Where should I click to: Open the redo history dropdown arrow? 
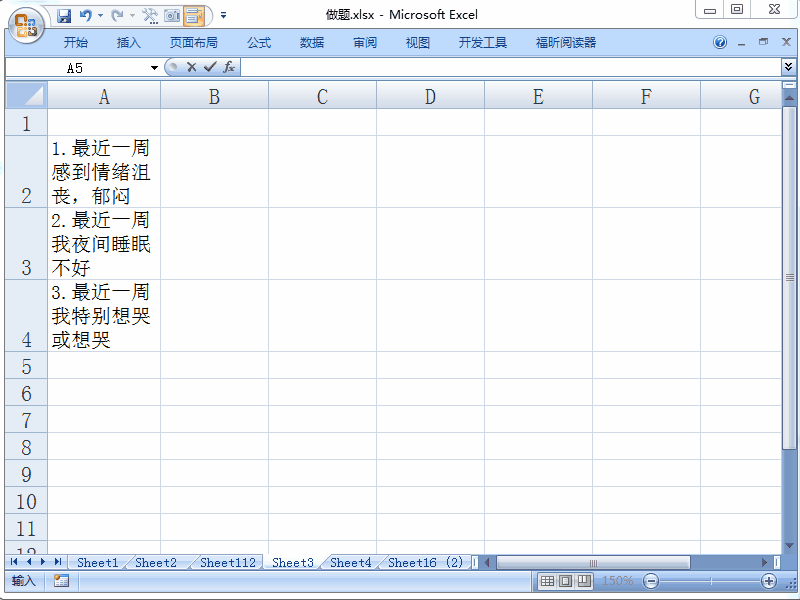[132, 16]
